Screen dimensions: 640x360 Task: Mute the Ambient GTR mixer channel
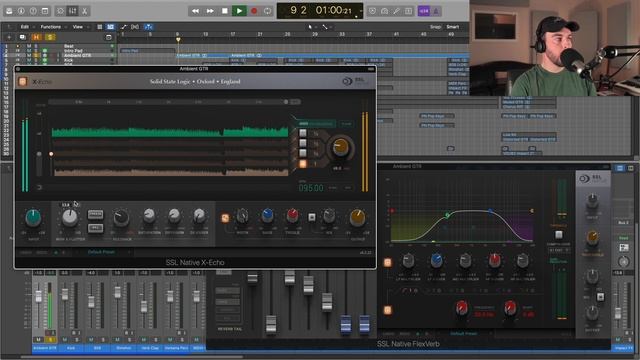38,340
